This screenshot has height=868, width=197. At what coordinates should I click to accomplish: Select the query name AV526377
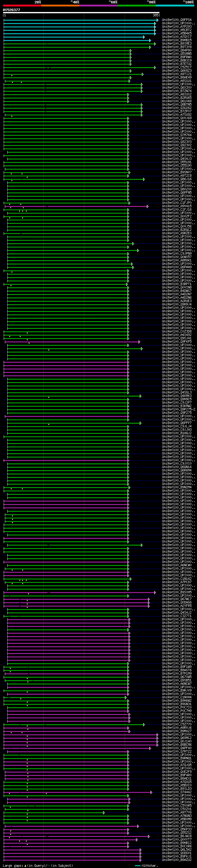click(11, 10)
